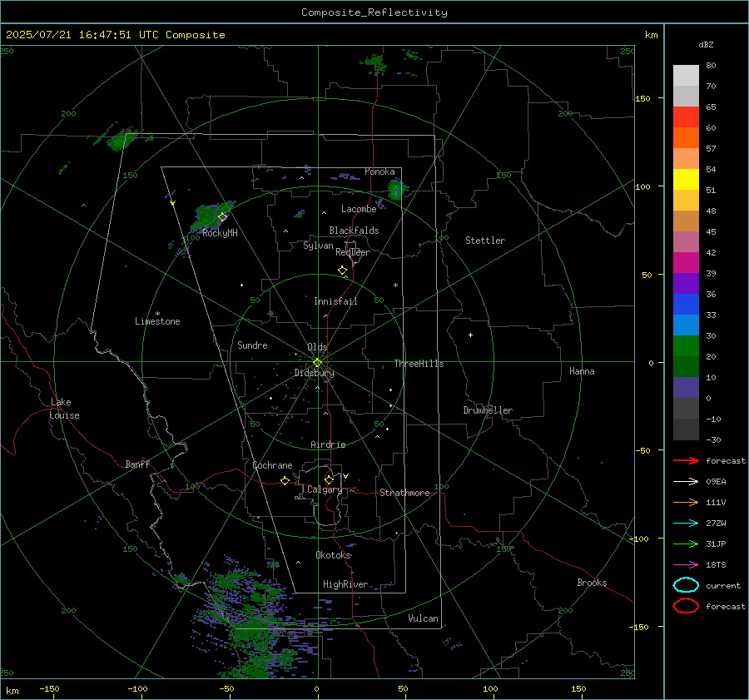
Task: Select the purple 36-39 dBZ swatch
Action: point(686,283)
